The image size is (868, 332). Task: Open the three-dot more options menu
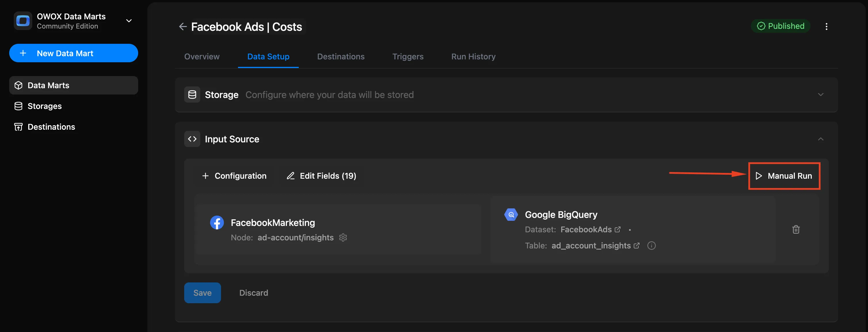click(x=826, y=27)
